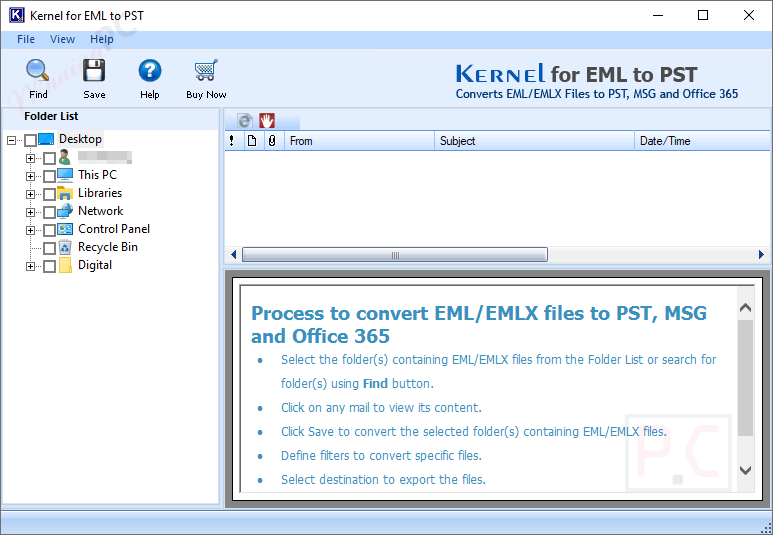The height and width of the screenshot is (535, 773).
Task: Expand the Libraries node
Action: [x=31, y=194]
